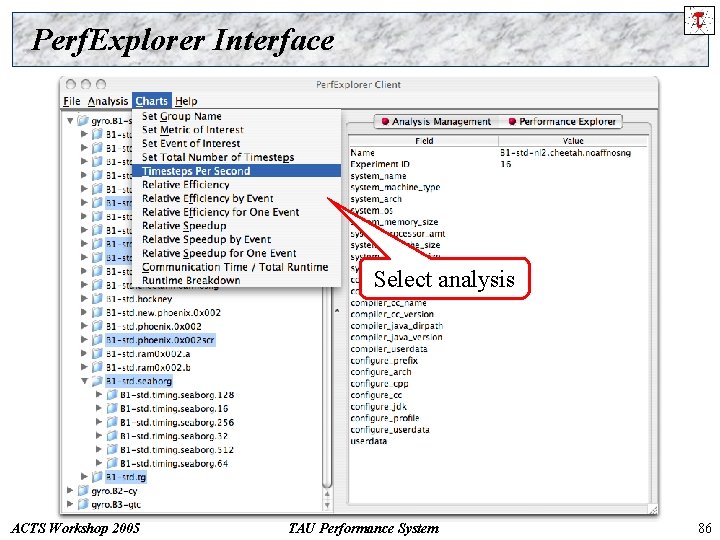Open the Help menu
Image resolution: width=720 pixels, height=540 pixels.
point(186,101)
